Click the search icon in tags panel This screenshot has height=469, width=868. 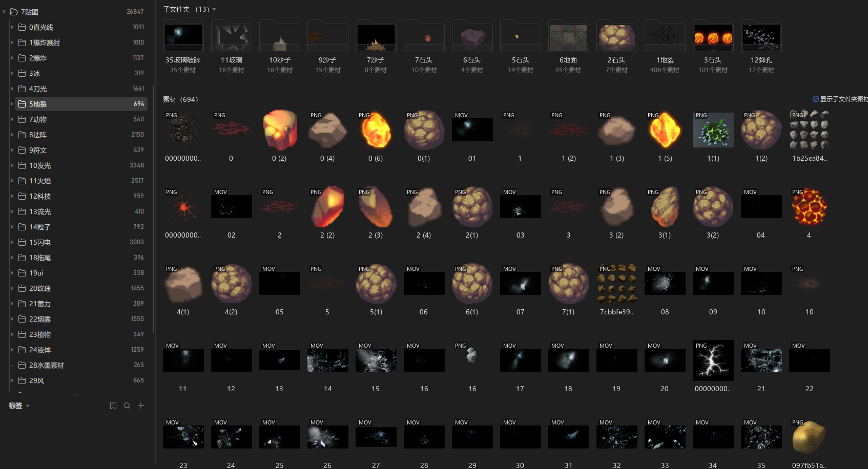tap(127, 406)
